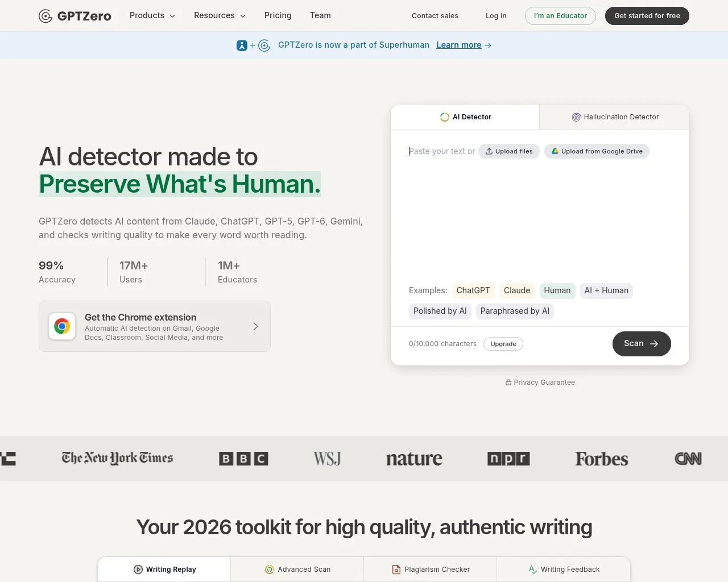Viewport: 728px width, 582px height.
Task: Click the 17M+ Users statistic
Action: (x=134, y=272)
